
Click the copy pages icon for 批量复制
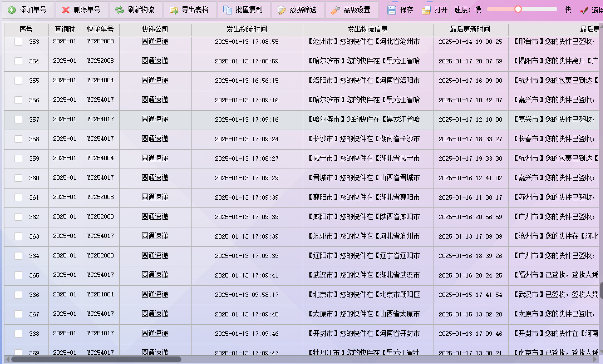coord(228,10)
